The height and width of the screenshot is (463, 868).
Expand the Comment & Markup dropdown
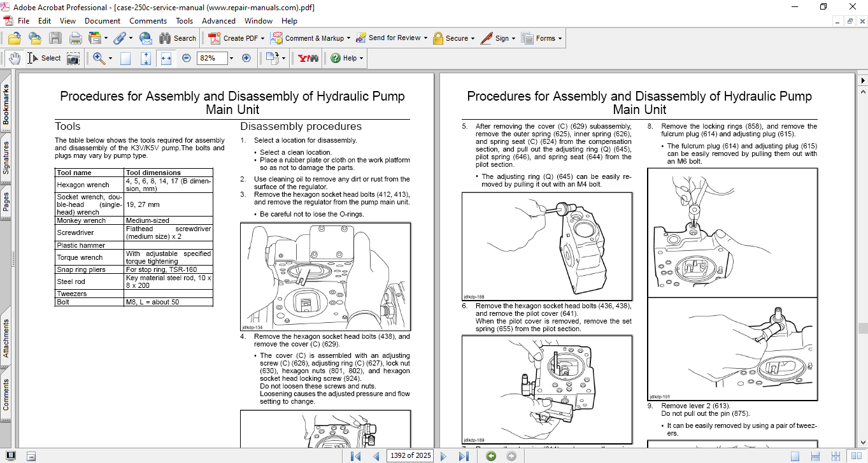click(349, 38)
